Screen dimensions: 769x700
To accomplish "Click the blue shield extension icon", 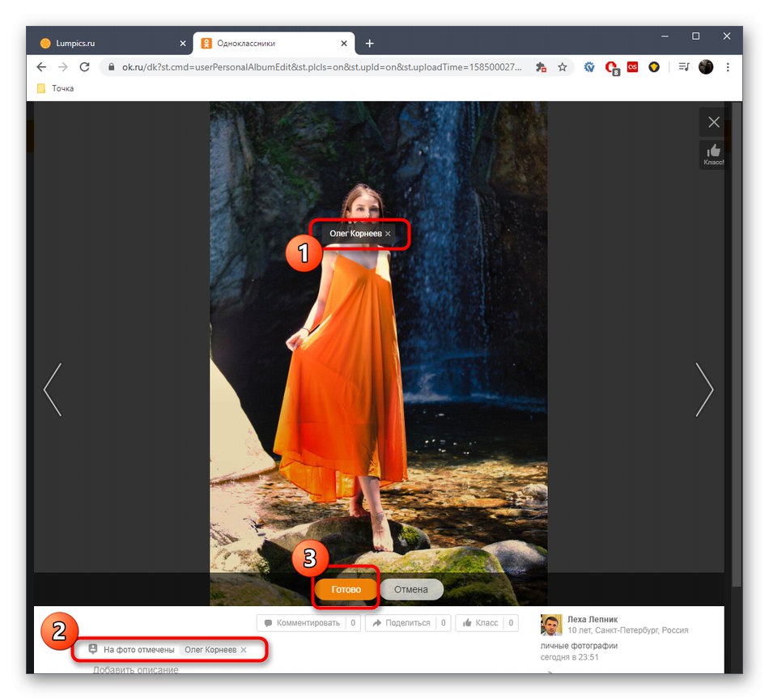I will pos(589,67).
